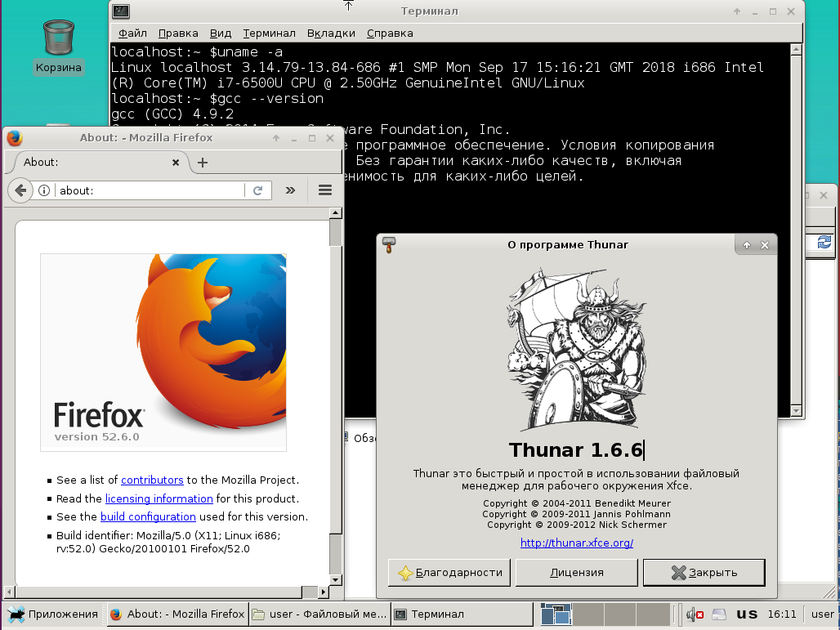Select first workspace in pager
Screen dimensions: 840x630
pyautogui.click(x=556, y=614)
